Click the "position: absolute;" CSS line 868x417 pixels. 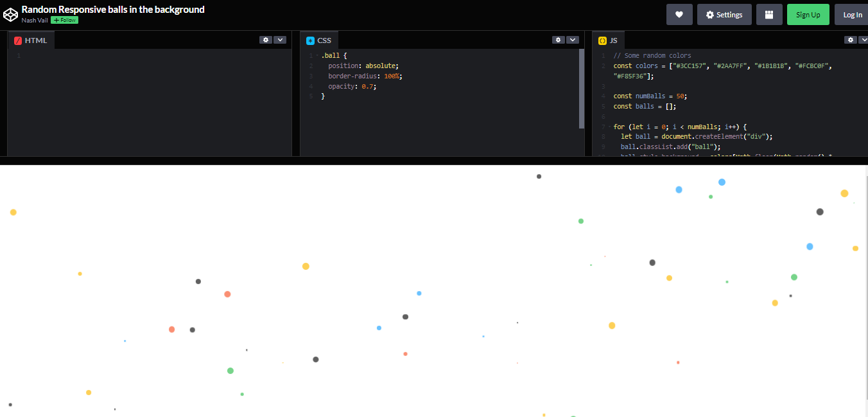click(363, 66)
